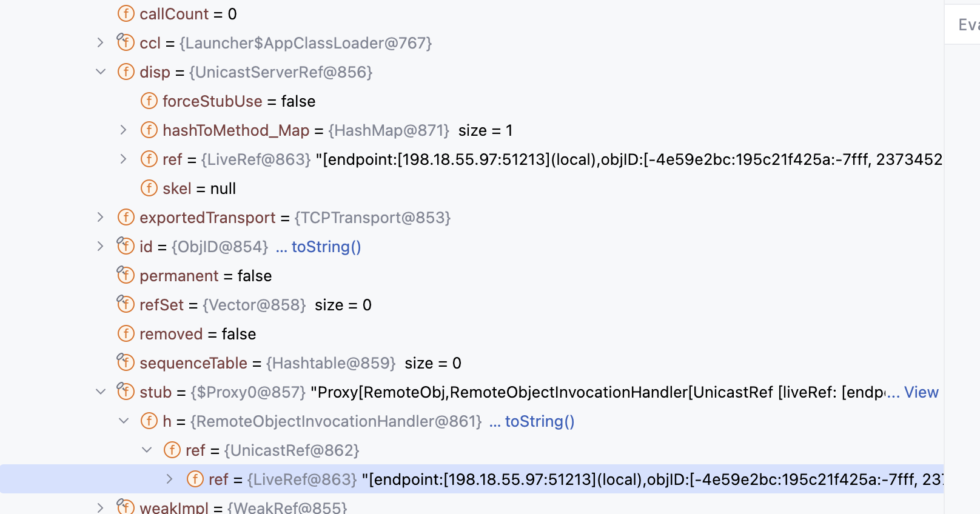This screenshot has height=514, width=980.
Task: Collapse the h RemoteObjectInvocationHandler node
Action: (x=124, y=421)
